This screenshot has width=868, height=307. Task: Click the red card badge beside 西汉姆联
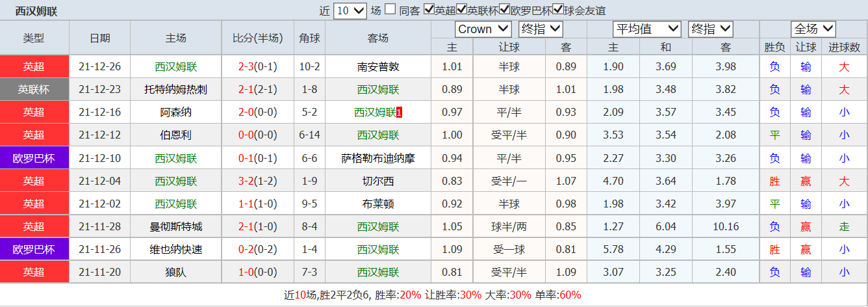click(399, 113)
